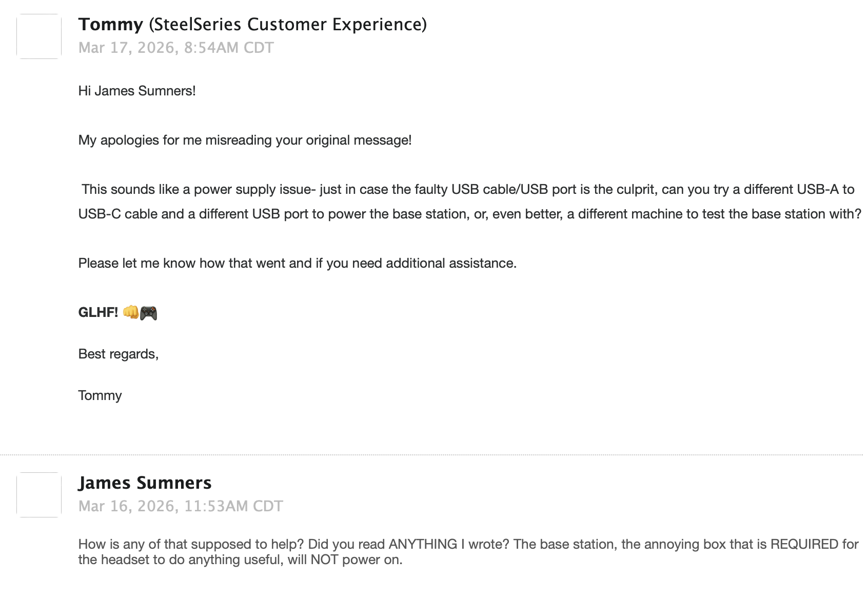868x599 pixels.
Task: Click the word ANYTHING in James's message
Action: click(423, 544)
